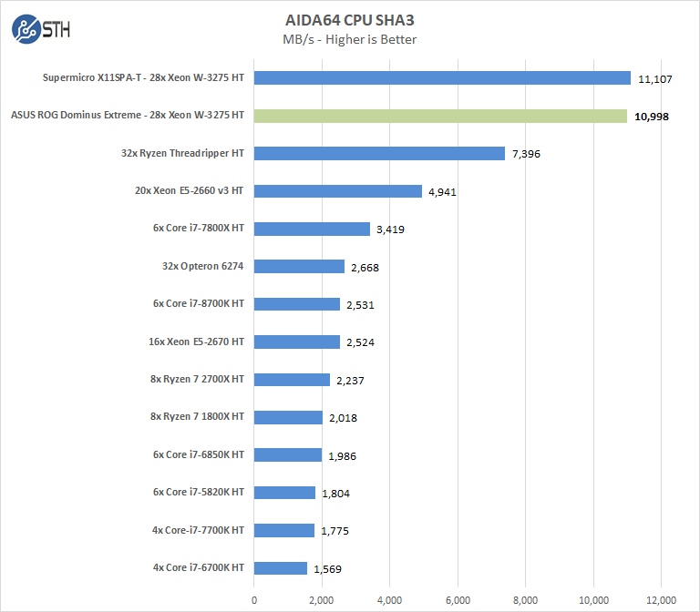This screenshot has height=612, width=700.
Task: Select the 4x Core i7-6700K HT label
Action: click(x=199, y=568)
